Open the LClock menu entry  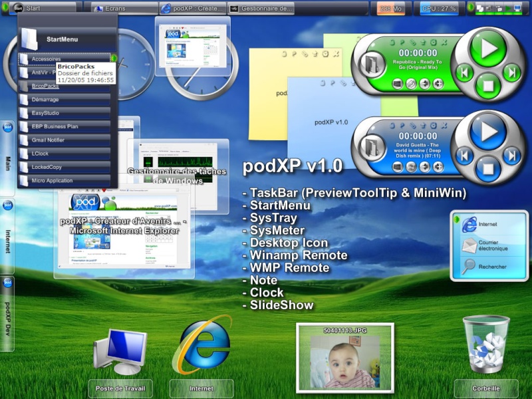pos(65,154)
